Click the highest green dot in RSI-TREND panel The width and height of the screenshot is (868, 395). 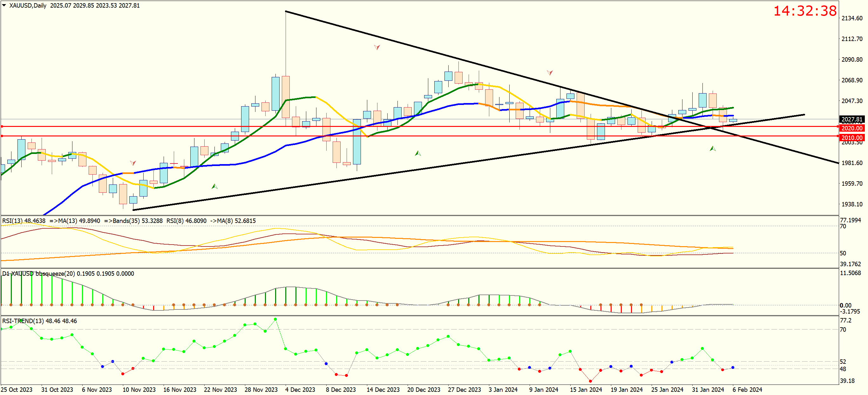point(275,319)
